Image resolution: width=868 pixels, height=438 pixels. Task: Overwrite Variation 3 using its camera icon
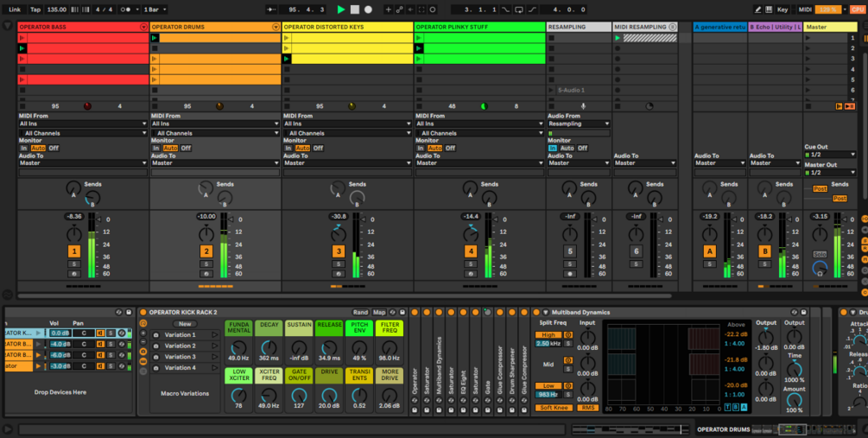click(x=155, y=357)
